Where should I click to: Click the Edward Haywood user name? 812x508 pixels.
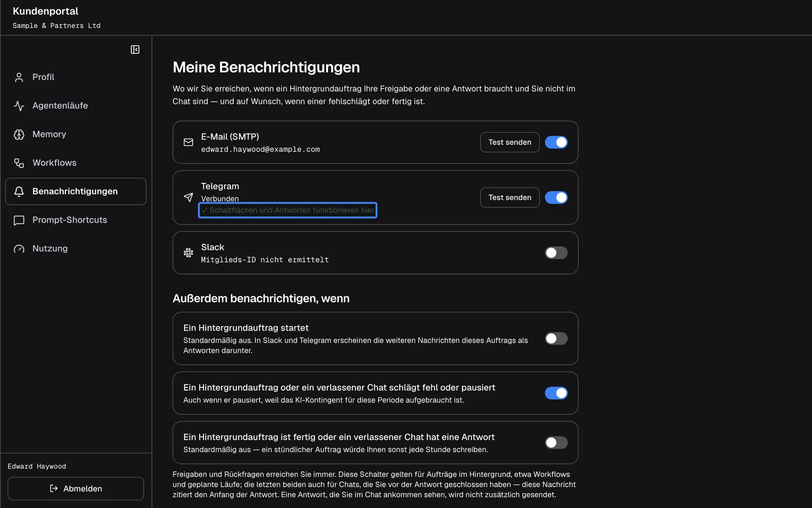[x=37, y=466]
